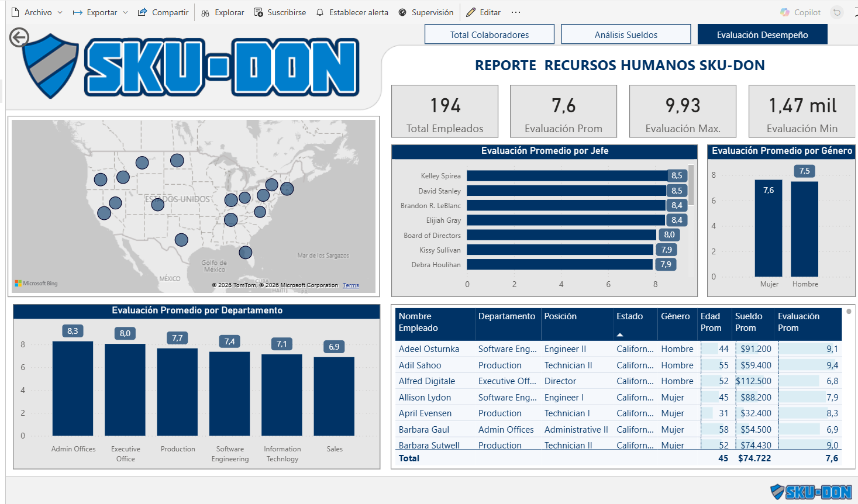Select the Admin Offices department bar
858x504 pixels.
point(73,388)
